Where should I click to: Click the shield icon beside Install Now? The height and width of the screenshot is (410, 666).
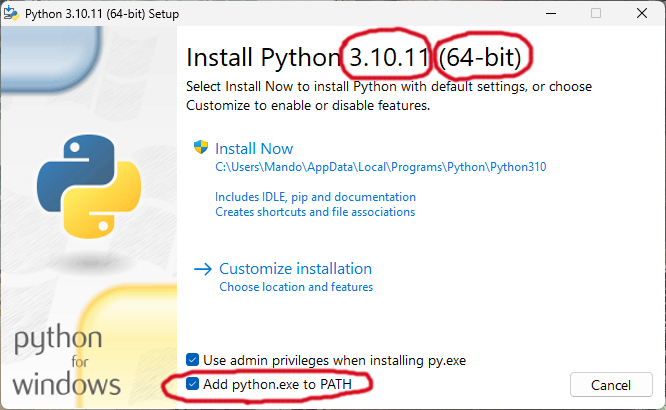(201, 148)
